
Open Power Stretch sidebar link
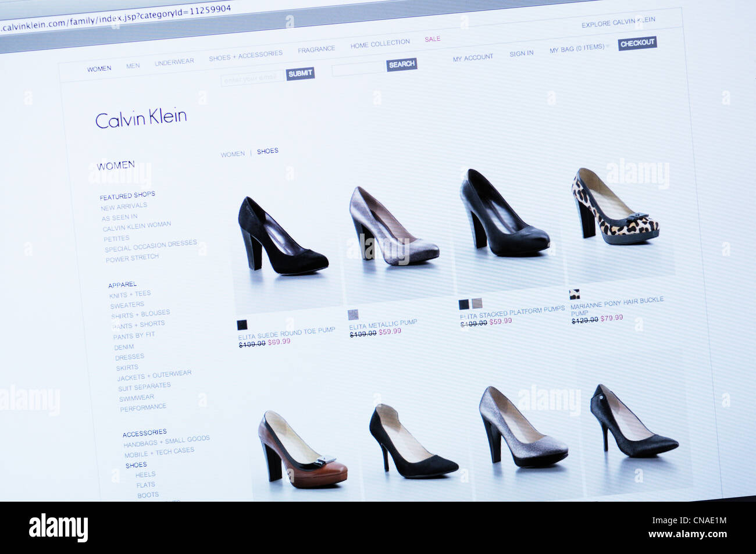coord(132,258)
